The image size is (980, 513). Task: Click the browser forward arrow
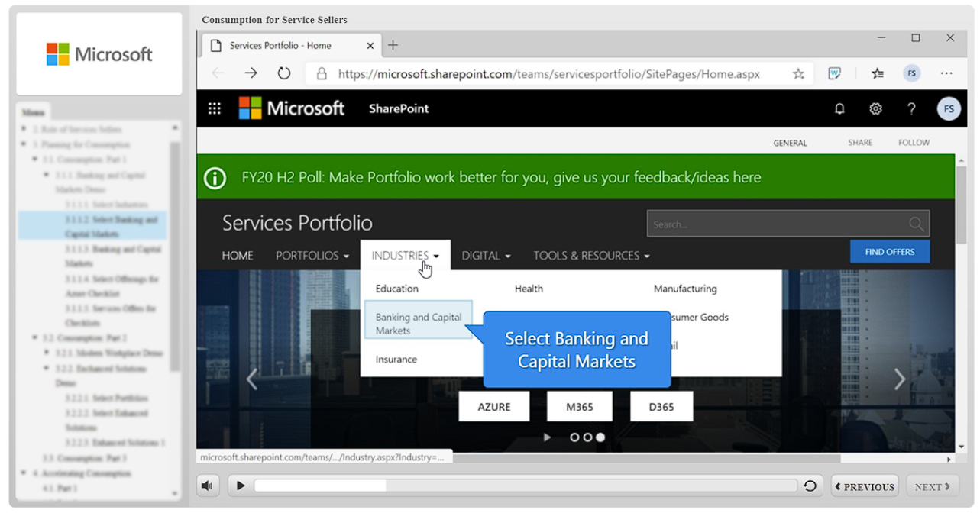click(251, 73)
